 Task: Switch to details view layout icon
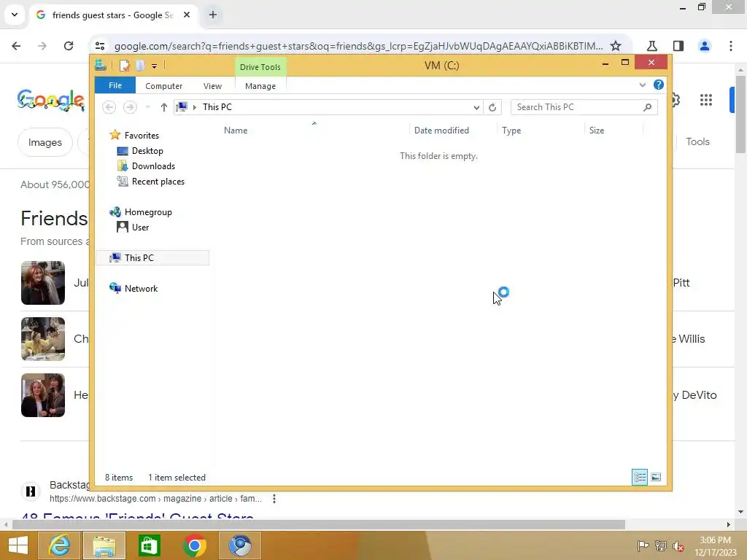pyautogui.click(x=639, y=477)
